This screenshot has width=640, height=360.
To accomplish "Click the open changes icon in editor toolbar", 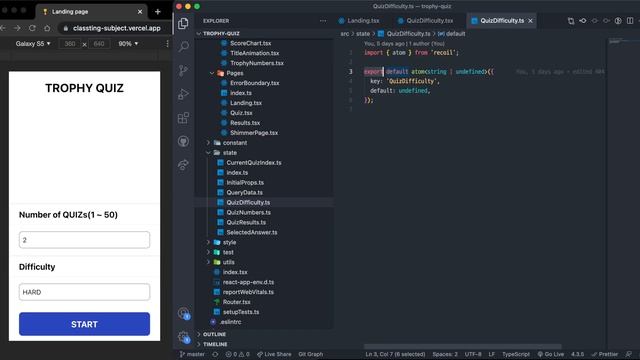I will click(571, 21).
